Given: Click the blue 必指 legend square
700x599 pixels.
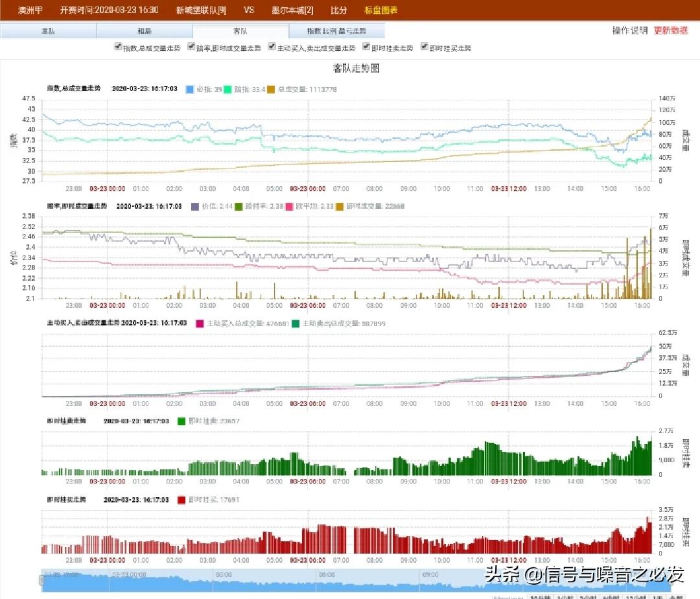Looking at the screenshot, I should 189,89.
